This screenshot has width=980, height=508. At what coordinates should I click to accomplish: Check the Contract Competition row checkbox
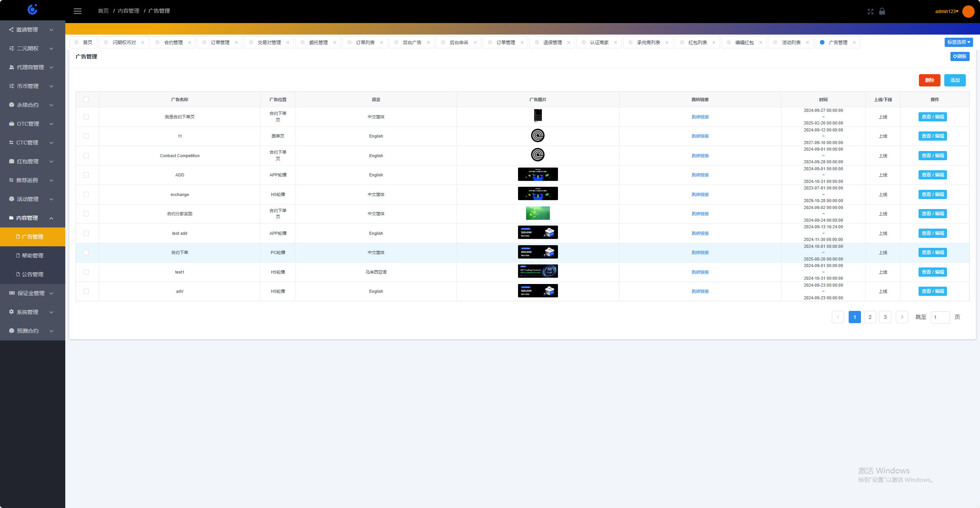[x=86, y=156]
